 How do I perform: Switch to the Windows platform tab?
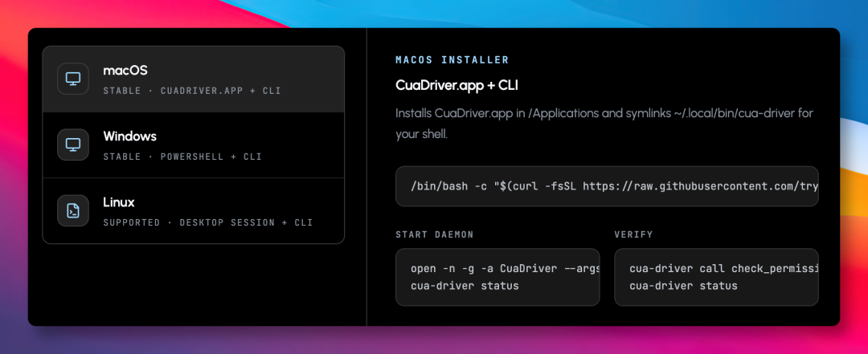(x=193, y=145)
